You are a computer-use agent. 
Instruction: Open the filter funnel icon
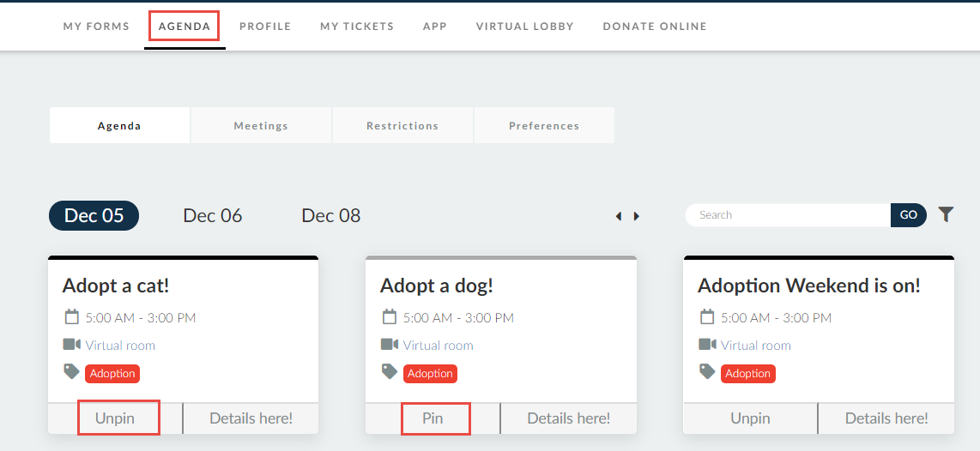946,215
